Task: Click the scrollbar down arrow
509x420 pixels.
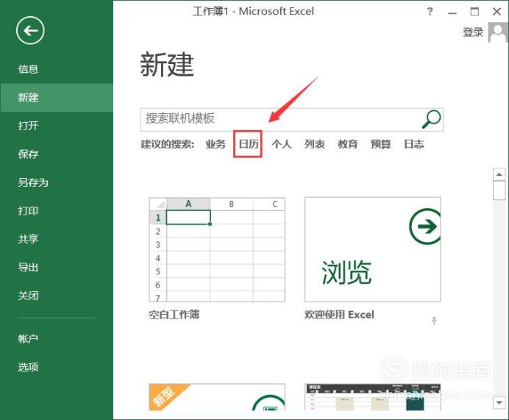Action: [x=499, y=403]
